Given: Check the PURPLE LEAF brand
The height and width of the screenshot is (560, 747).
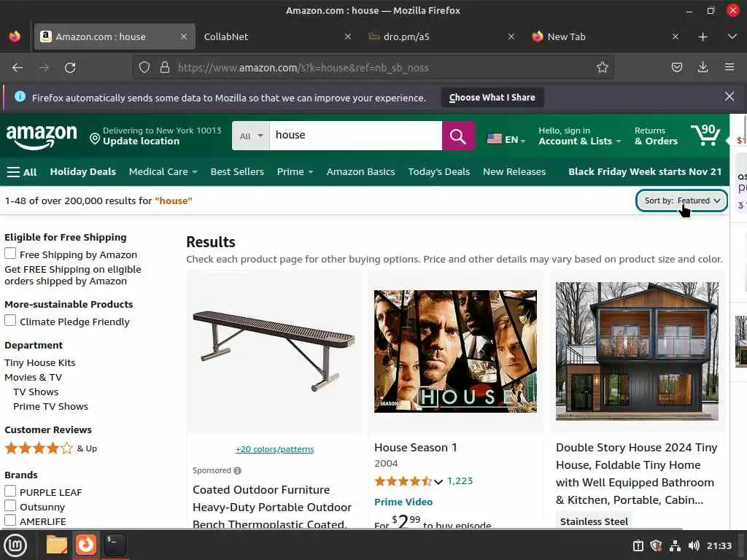Looking at the screenshot, I should click(10, 491).
